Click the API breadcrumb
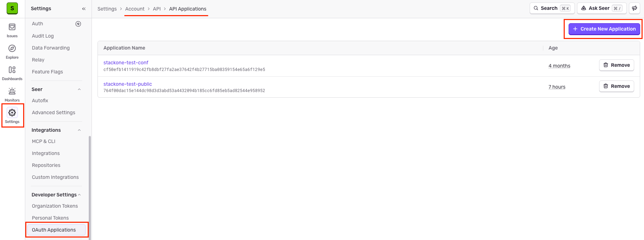The width and height of the screenshot is (644, 240). pyautogui.click(x=157, y=9)
